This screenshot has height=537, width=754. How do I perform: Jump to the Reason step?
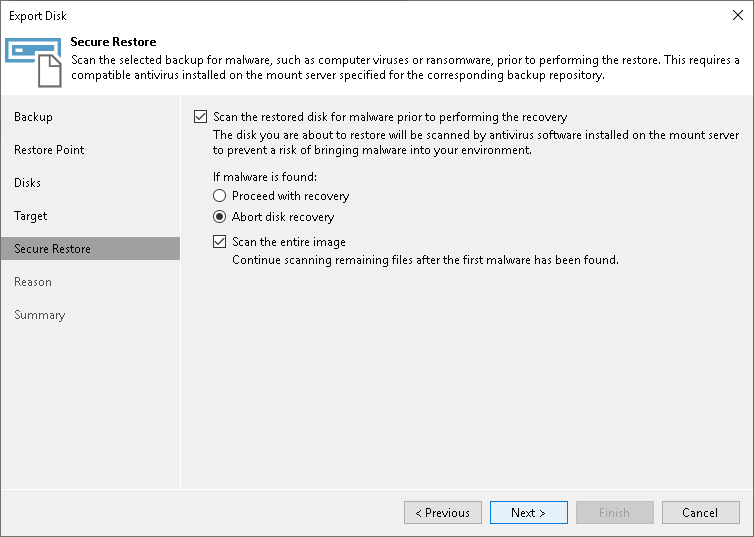point(33,282)
